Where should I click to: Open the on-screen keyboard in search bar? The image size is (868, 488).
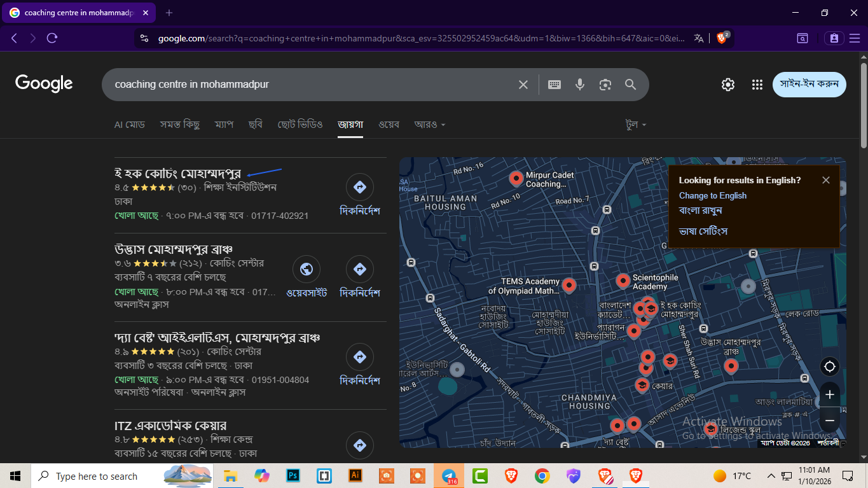(x=554, y=83)
